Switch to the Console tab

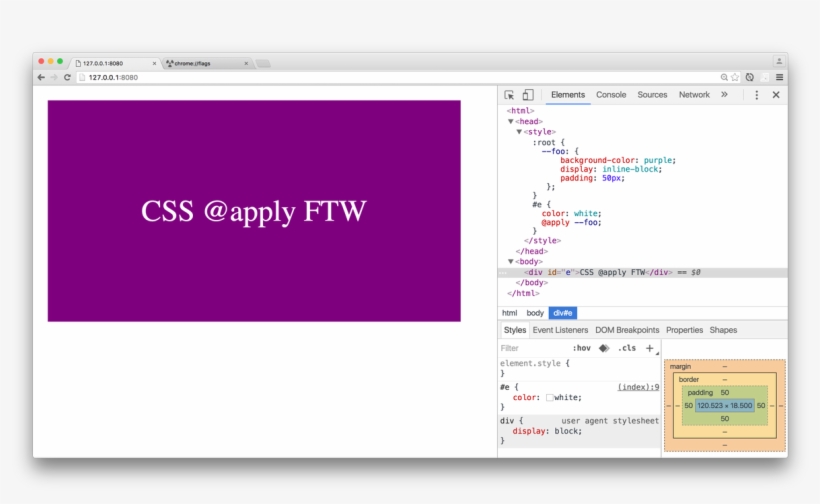(611, 95)
